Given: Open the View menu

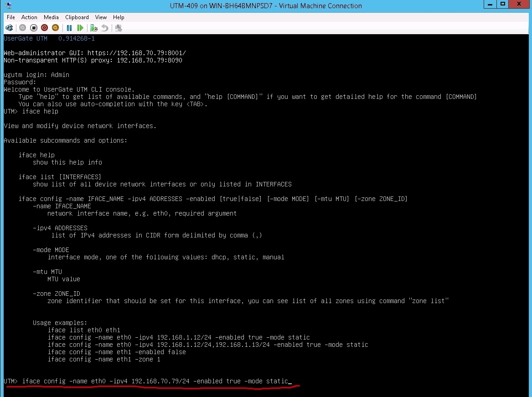Looking at the screenshot, I should click(x=101, y=17).
